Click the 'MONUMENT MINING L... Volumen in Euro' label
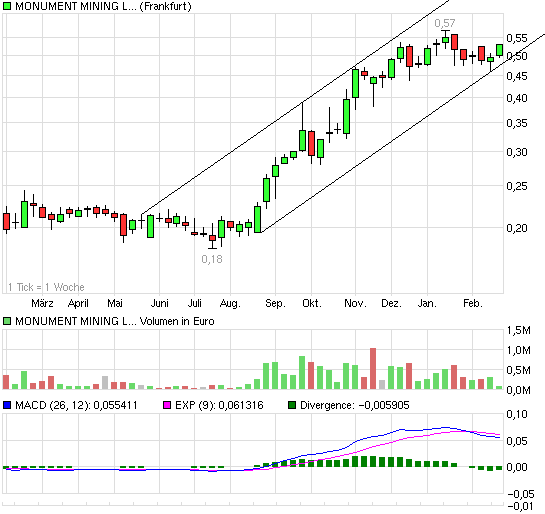 click(115, 321)
